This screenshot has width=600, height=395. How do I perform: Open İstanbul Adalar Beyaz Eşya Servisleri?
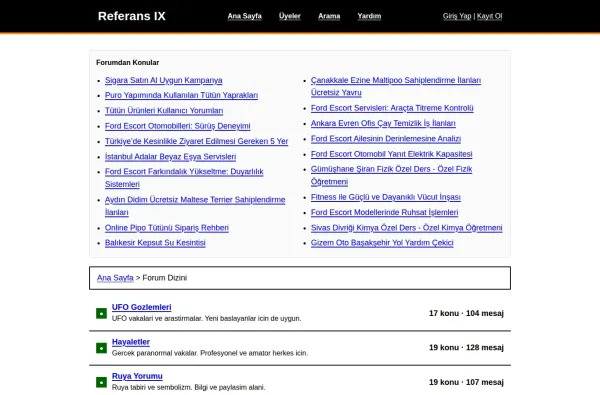170,157
